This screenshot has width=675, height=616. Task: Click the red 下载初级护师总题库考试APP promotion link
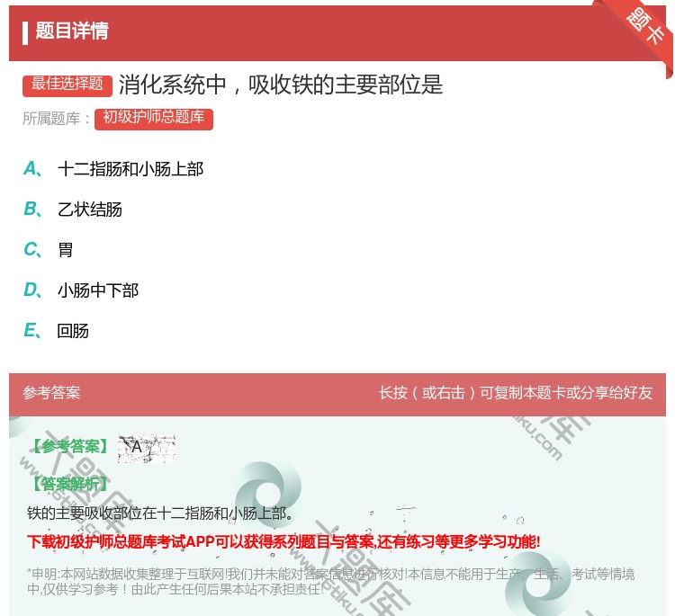[x=283, y=541]
